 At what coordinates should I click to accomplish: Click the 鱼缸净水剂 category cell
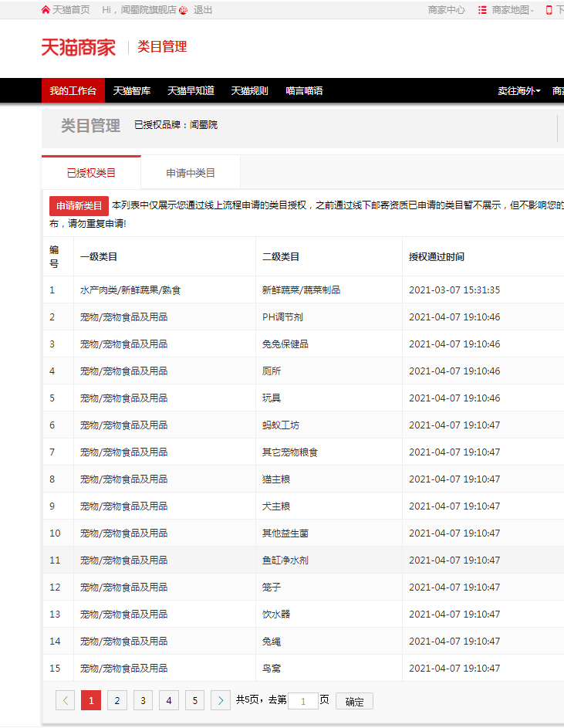(285, 560)
